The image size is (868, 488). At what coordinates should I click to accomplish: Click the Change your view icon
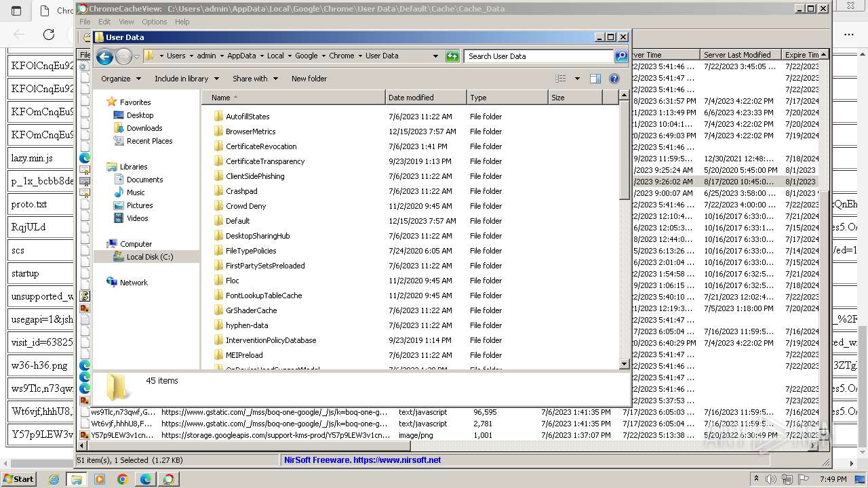(560, 79)
